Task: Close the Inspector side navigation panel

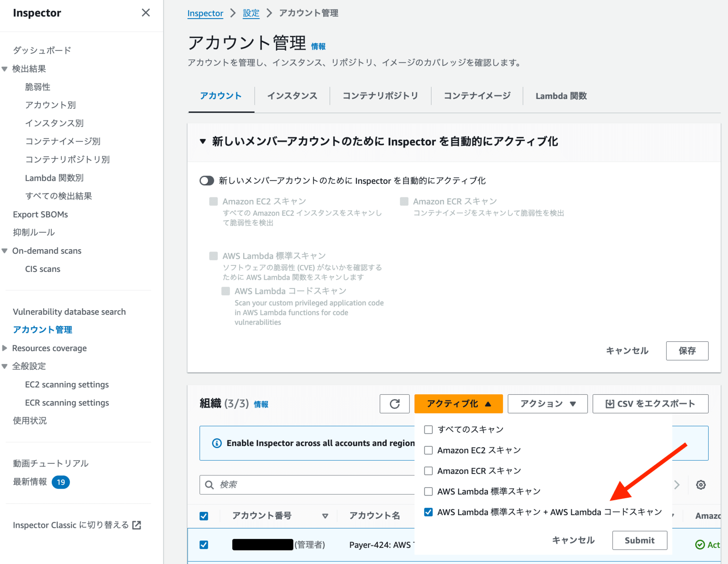Action: click(146, 13)
